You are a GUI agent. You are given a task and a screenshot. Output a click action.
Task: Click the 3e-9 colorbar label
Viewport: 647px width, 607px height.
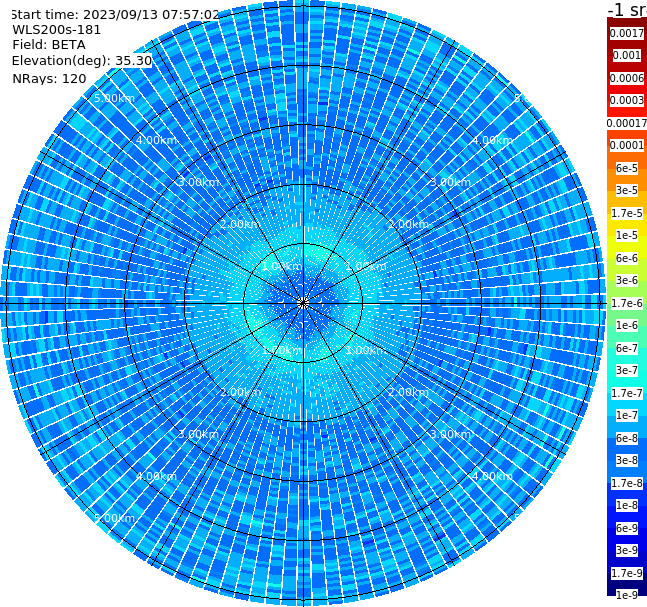627,550
